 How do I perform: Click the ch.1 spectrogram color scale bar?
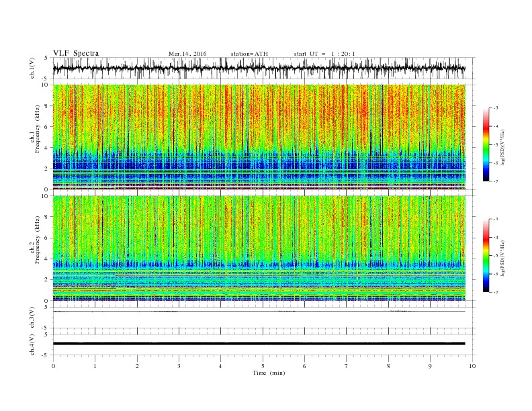pos(486,144)
